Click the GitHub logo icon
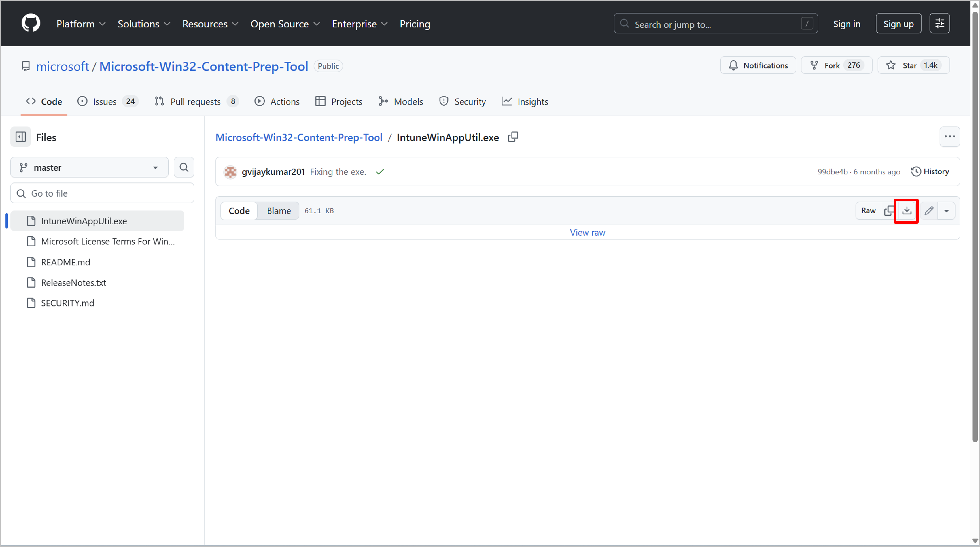This screenshot has width=980, height=547. [30, 24]
